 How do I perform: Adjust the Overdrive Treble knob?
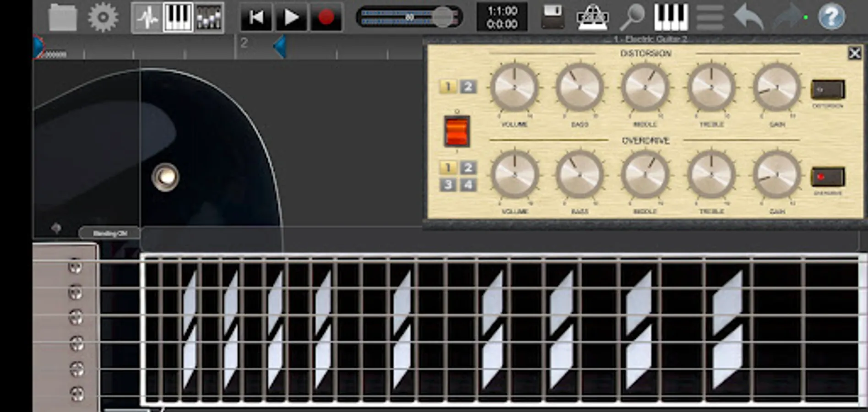pos(711,174)
